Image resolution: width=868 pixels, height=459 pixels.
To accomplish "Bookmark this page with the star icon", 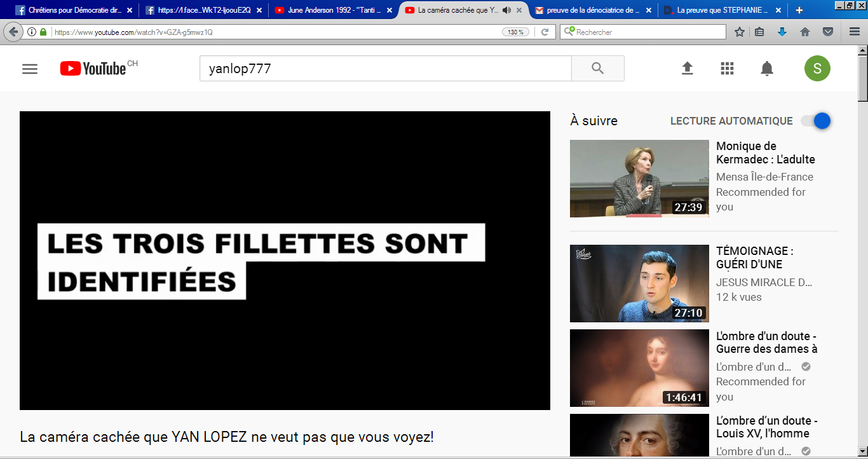I will (x=740, y=32).
